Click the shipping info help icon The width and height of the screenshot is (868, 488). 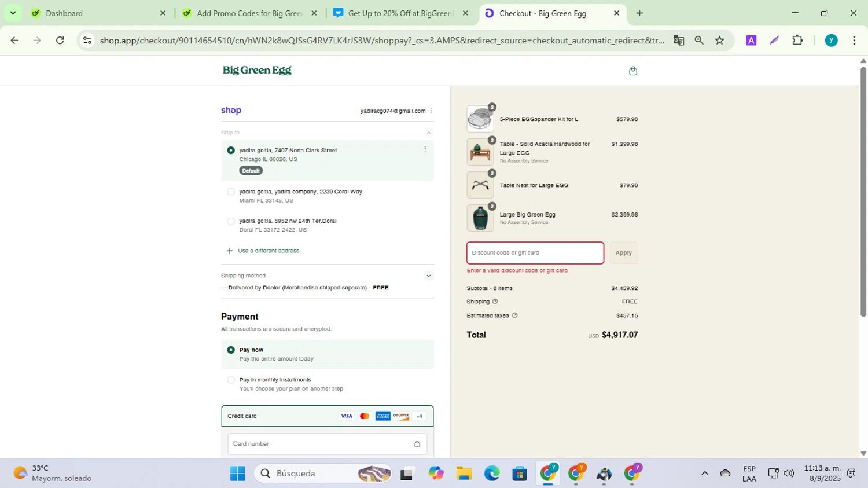tap(495, 302)
